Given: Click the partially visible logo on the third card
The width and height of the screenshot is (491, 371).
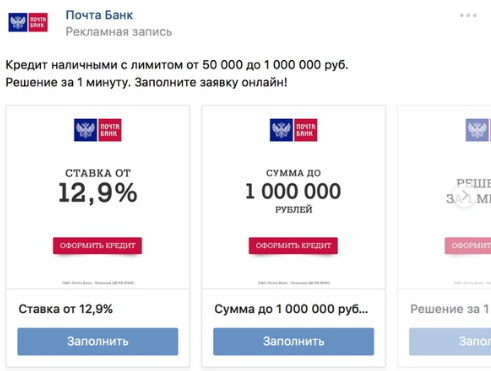Looking at the screenshot, I should (478, 130).
